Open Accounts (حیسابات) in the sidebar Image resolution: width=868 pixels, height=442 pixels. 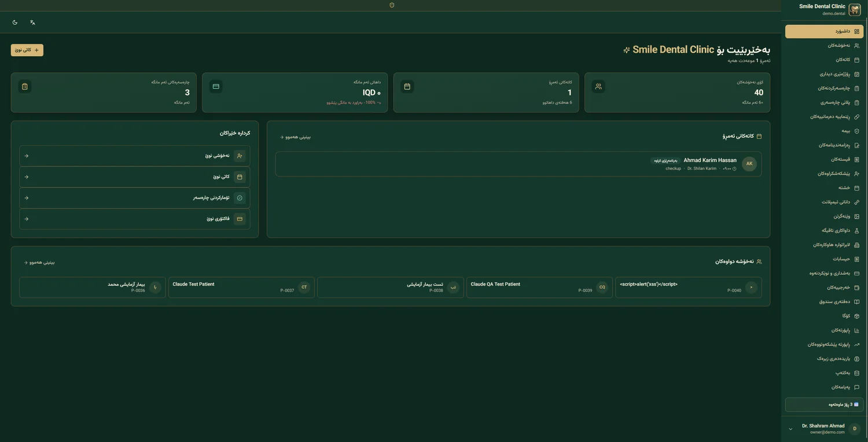pyautogui.click(x=824, y=259)
